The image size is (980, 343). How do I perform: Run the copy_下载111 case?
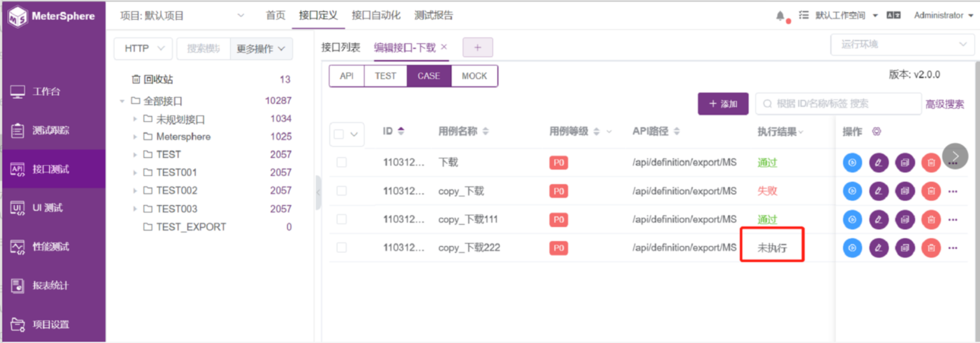pyautogui.click(x=852, y=219)
